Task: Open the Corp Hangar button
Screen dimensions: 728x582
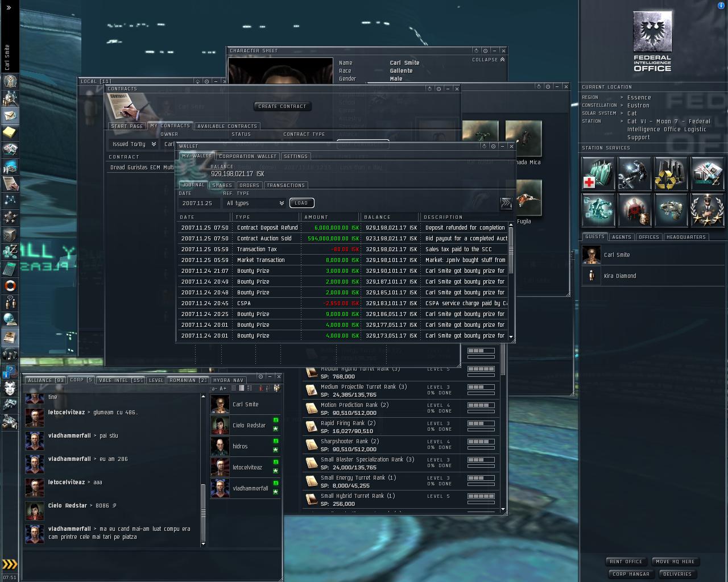Action: [x=631, y=574]
